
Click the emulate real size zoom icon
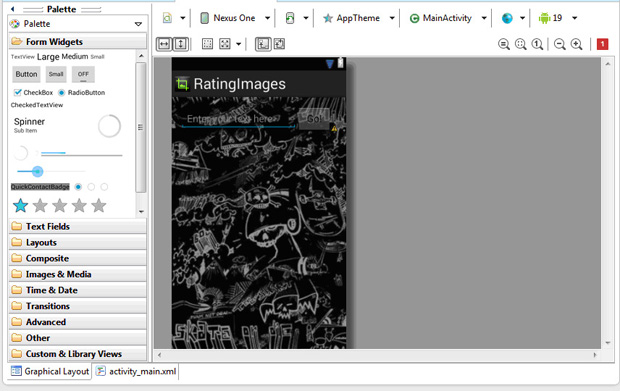[x=503, y=44]
